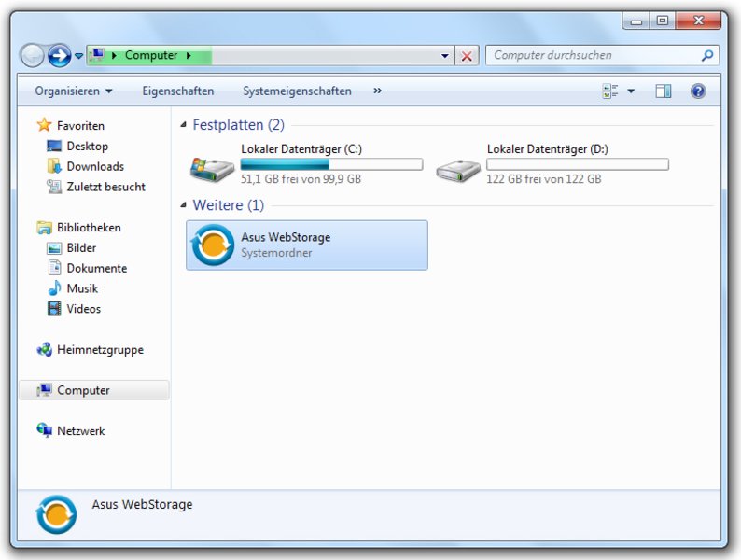Select Heimnetzgruppe in the sidebar
741x560 pixels.
pyautogui.click(x=100, y=350)
